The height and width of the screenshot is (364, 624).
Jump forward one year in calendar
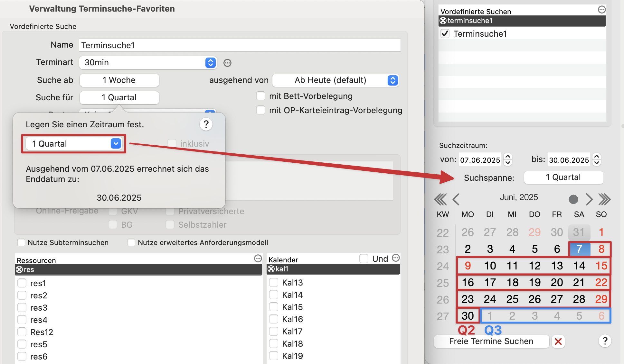604,199
